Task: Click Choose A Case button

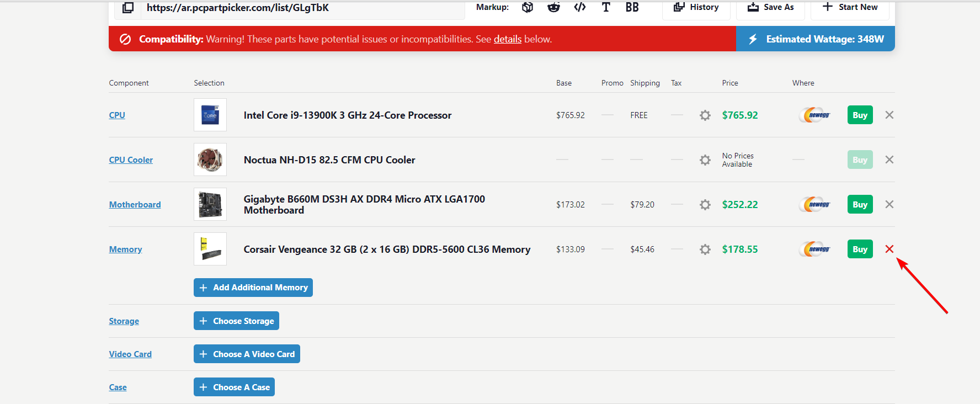Action: [x=234, y=387]
